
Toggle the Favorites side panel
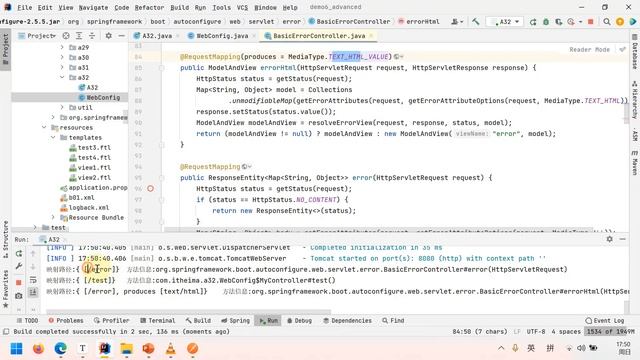pos(6,289)
